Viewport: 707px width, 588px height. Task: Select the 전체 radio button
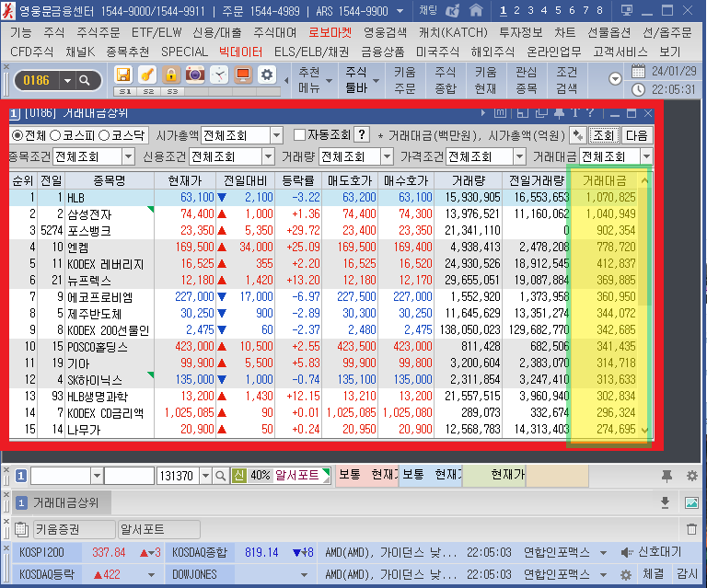[18, 135]
